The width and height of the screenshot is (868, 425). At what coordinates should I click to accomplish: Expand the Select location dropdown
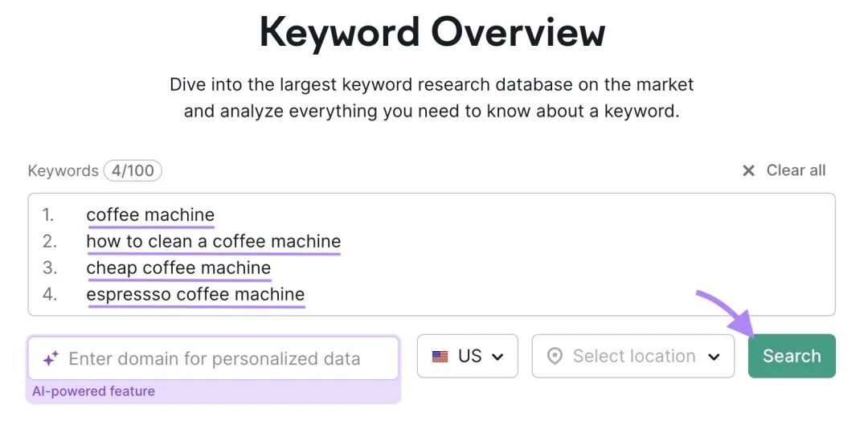coord(633,356)
